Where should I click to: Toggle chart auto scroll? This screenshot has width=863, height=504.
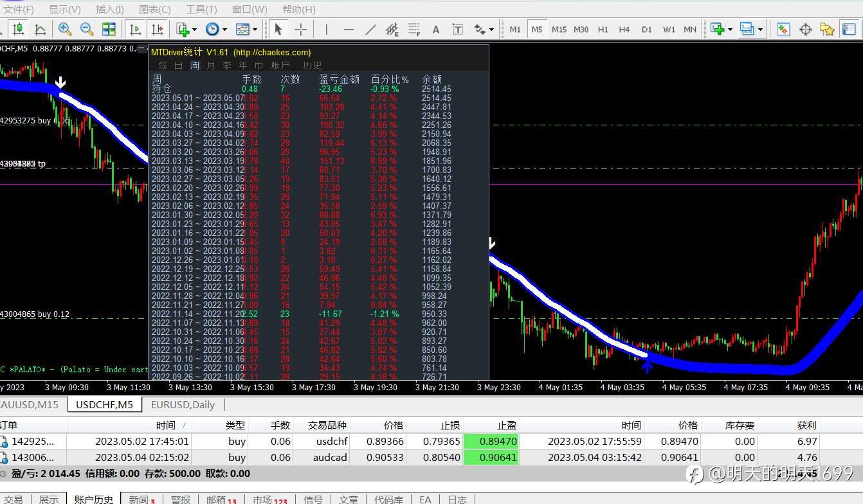[135, 29]
